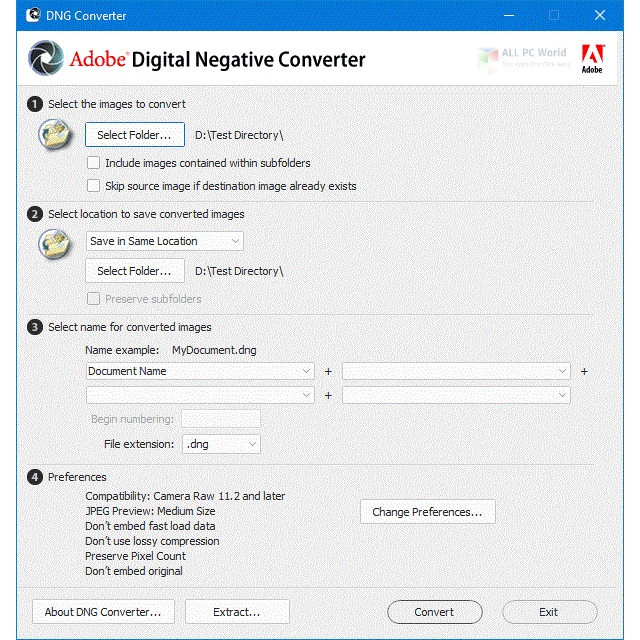Open 'Change Preferences...'
The image size is (640, 640).
pos(427,512)
